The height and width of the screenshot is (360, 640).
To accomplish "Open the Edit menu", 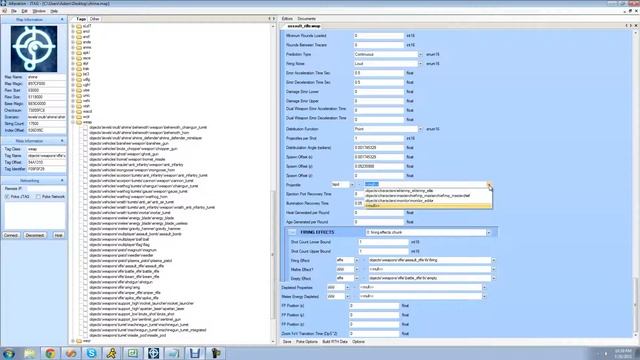I will pos(24,11).
